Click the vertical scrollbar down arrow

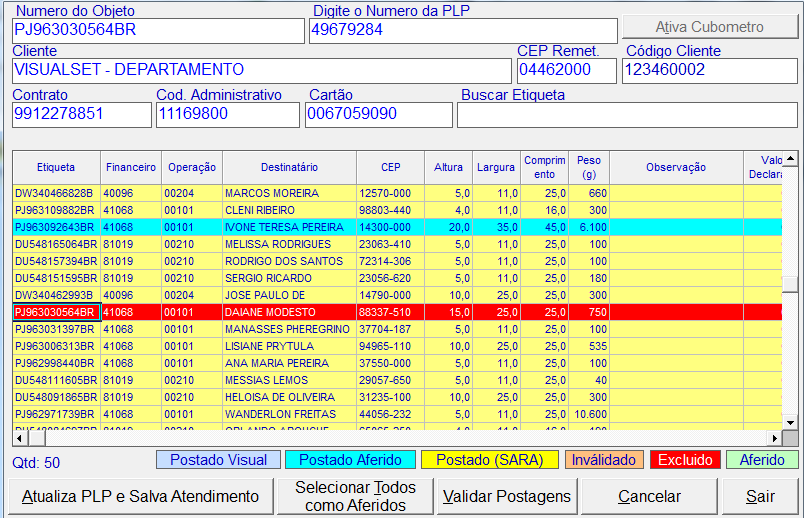790,423
